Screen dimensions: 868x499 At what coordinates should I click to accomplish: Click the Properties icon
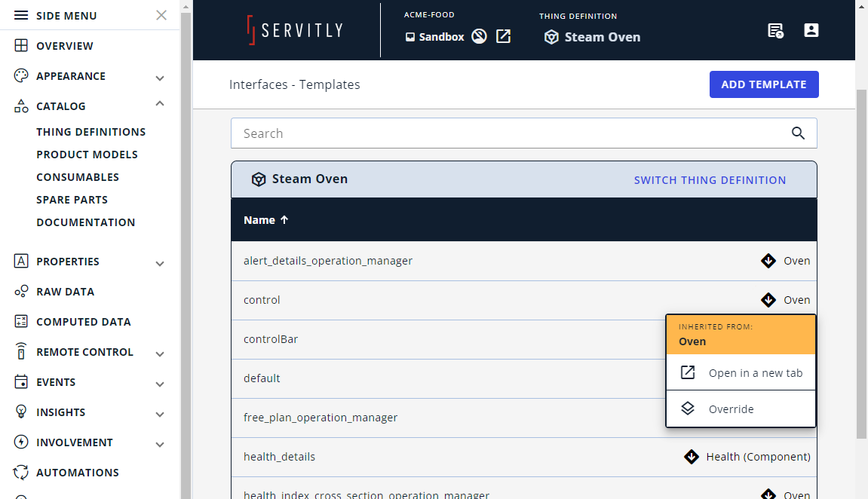[21, 261]
